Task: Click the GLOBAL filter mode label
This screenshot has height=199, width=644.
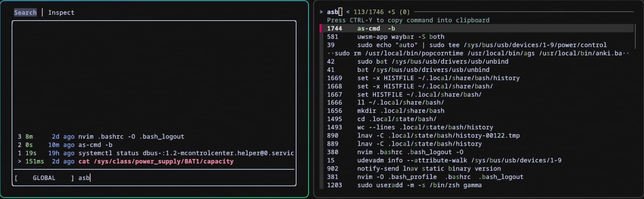Action: click(x=44, y=178)
